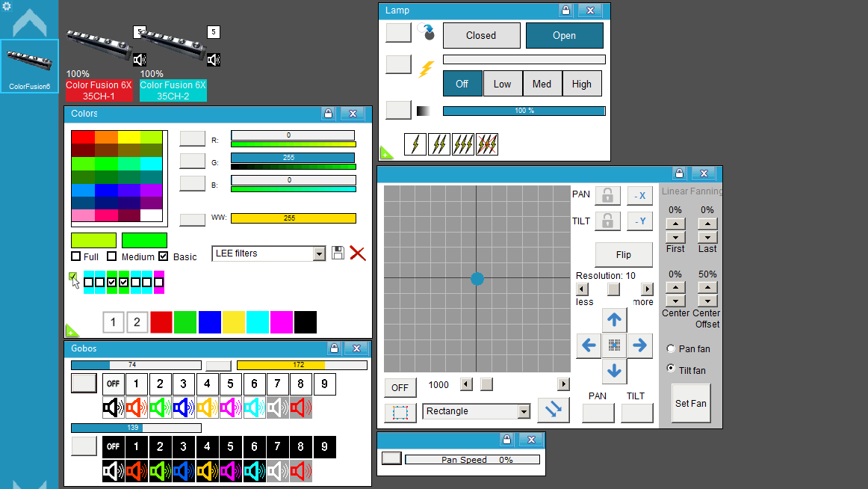
Task: Click Flip button
Action: point(623,255)
